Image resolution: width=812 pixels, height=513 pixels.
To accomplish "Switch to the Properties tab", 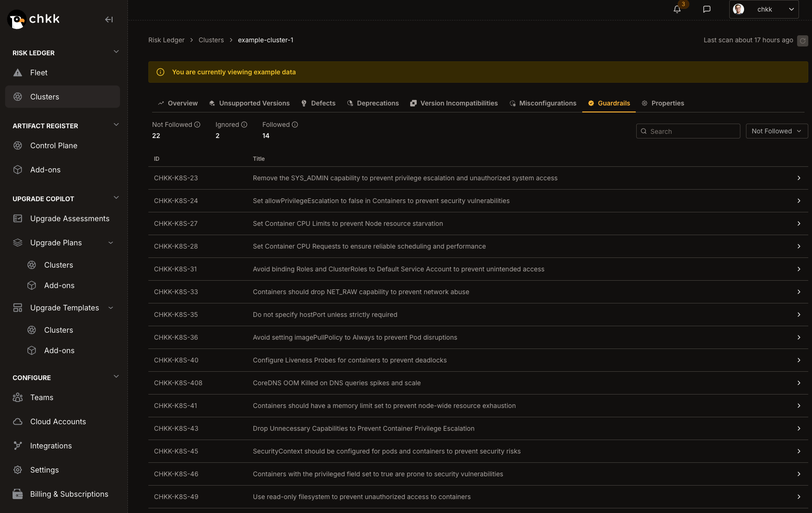I will click(663, 103).
